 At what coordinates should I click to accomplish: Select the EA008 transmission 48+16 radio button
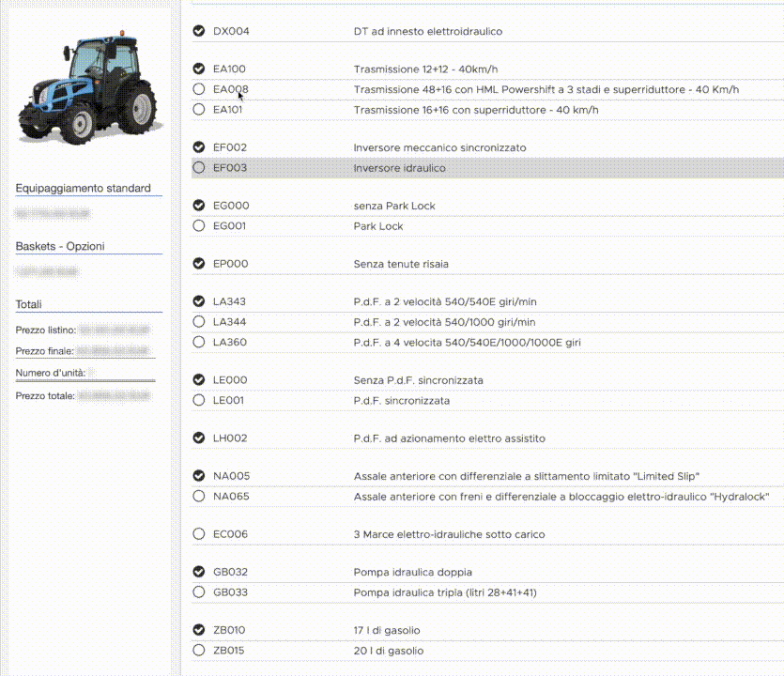[x=198, y=89]
